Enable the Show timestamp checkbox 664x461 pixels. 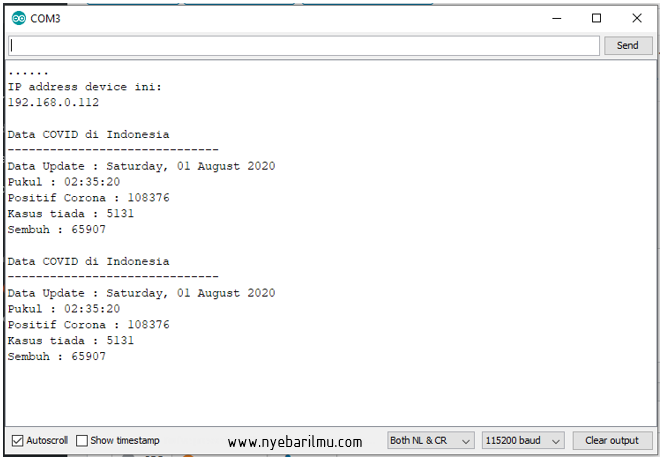82,441
